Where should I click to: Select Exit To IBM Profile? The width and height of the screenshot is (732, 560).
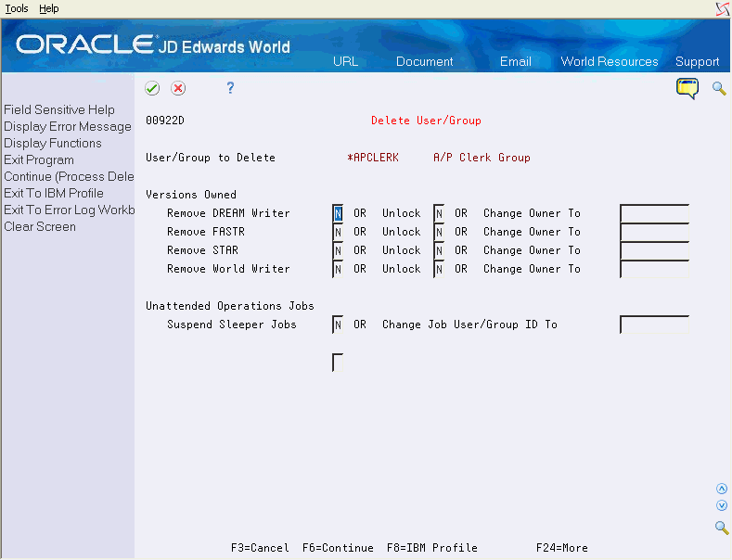54,193
